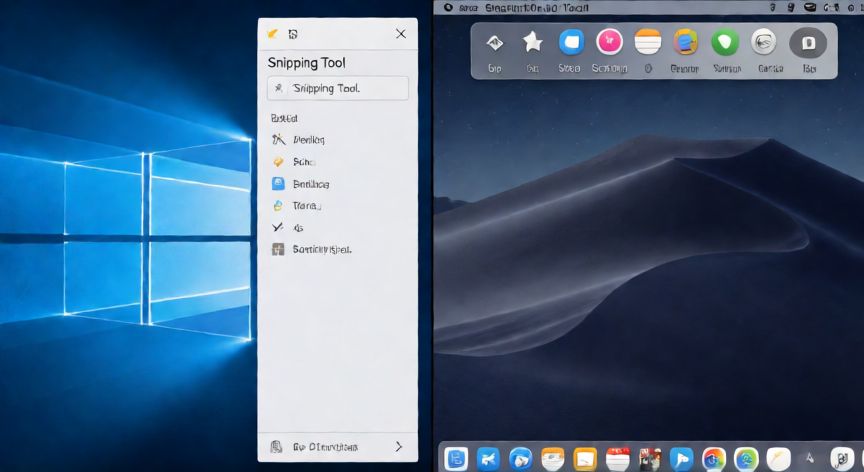Open the chevron arrow at the panel's bottom row
This screenshot has height=472, width=864.
point(399,446)
